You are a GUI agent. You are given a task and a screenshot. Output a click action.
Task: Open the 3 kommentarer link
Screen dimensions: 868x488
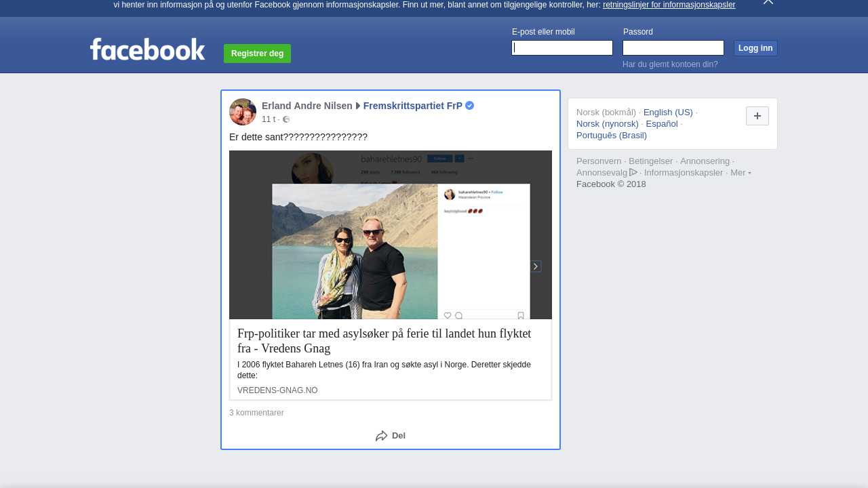click(x=256, y=413)
